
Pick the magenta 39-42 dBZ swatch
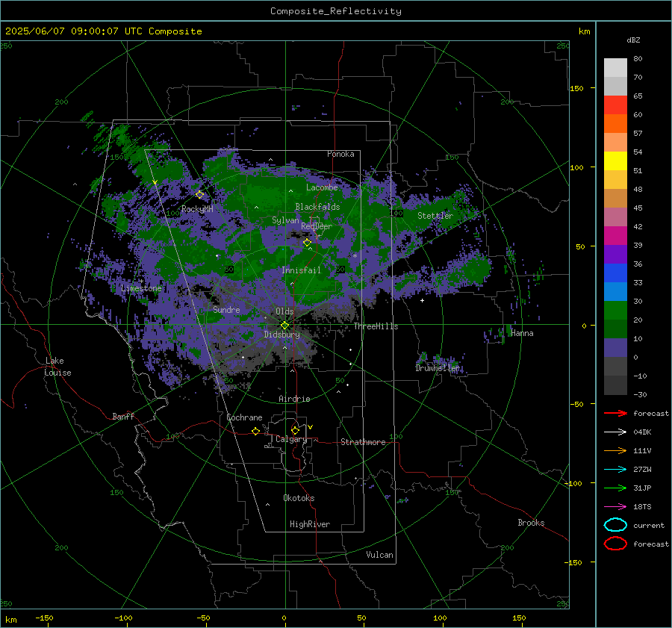click(x=615, y=236)
